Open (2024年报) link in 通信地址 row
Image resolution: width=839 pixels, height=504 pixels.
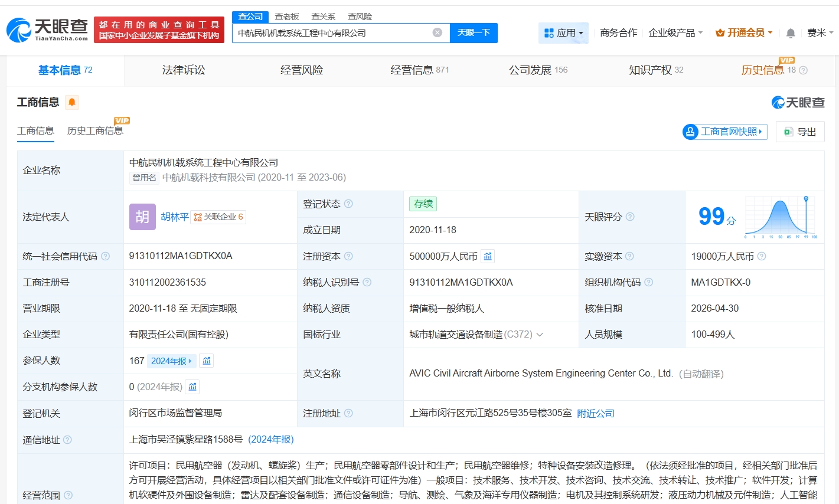[271, 440]
